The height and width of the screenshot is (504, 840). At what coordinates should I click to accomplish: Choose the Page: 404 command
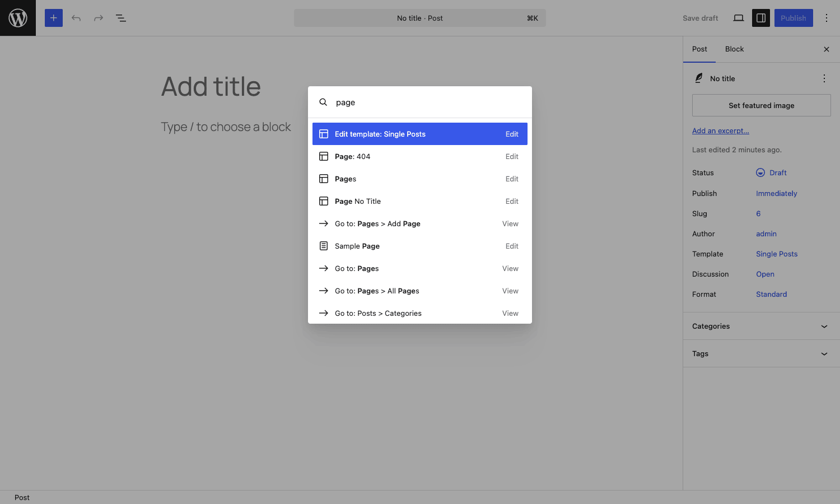(x=420, y=156)
